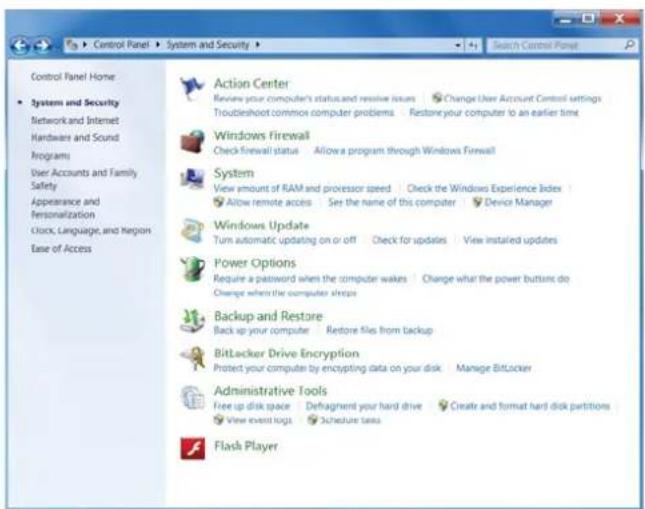Select System and Security in sidebar
645x509 pixels.
coord(75,102)
